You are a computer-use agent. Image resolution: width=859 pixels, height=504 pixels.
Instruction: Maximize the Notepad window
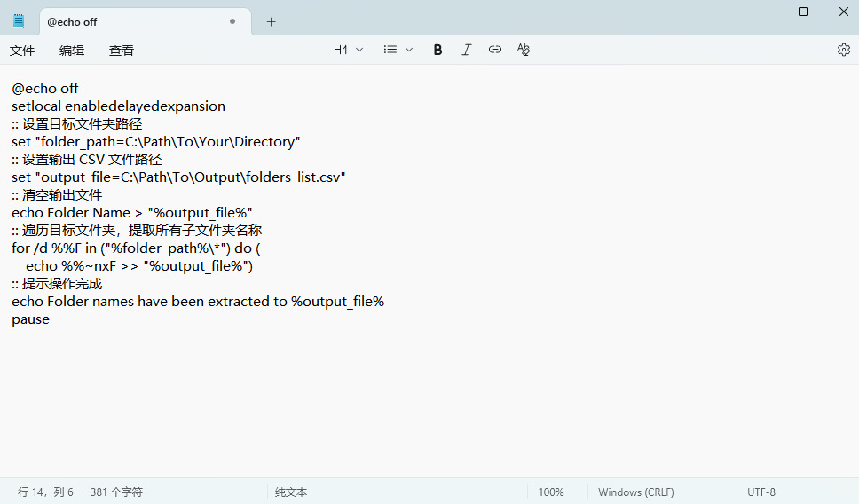pos(803,12)
